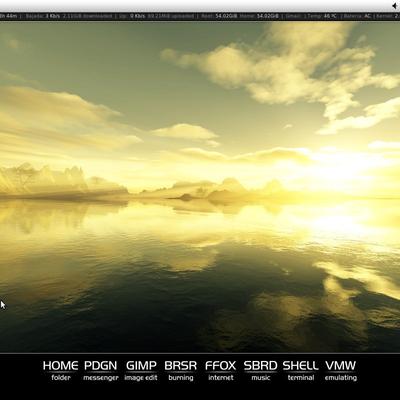The image size is (400, 400).
Task: Launch BRSR burning application
Action: coord(181,370)
